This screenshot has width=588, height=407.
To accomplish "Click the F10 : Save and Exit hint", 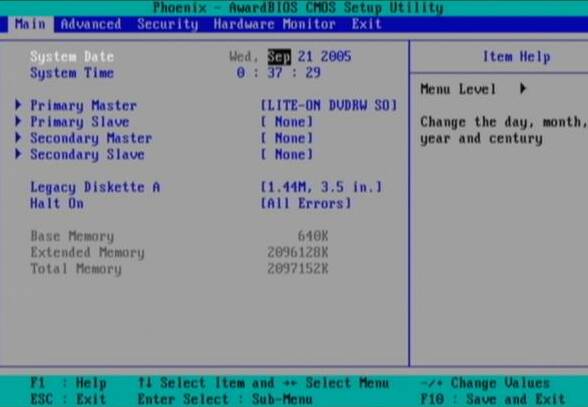I will (492, 399).
